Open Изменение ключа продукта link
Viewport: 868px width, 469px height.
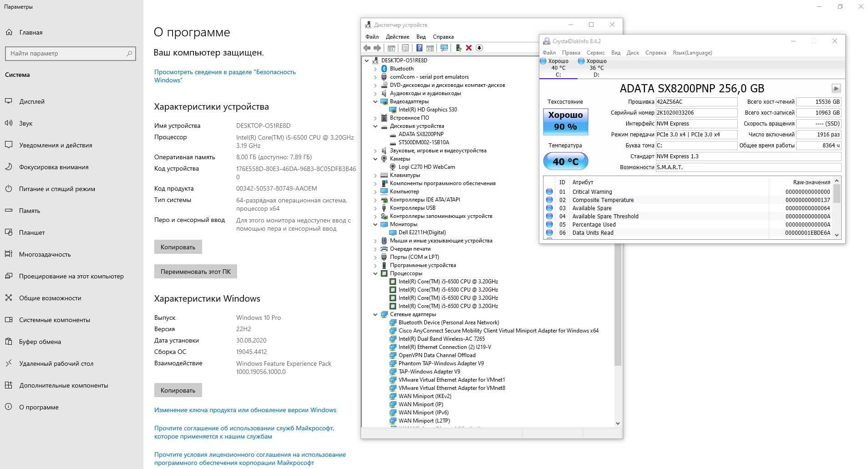[x=245, y=410]
